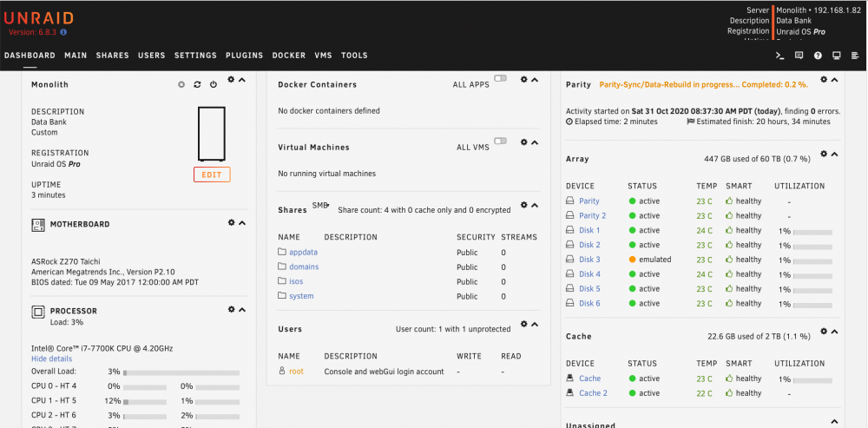Open Users section gear settings
This screenshot has width=868, height=428.
pyautogui.click(x=523, y=324)
